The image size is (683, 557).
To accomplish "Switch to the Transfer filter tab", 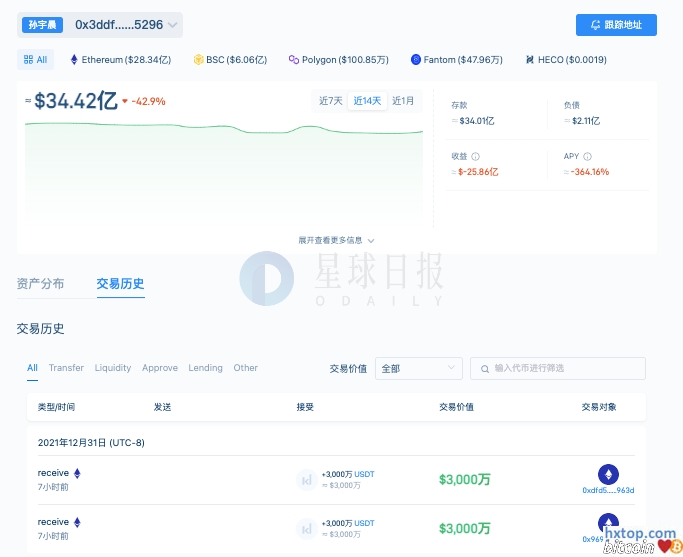I will coord(66,368).
